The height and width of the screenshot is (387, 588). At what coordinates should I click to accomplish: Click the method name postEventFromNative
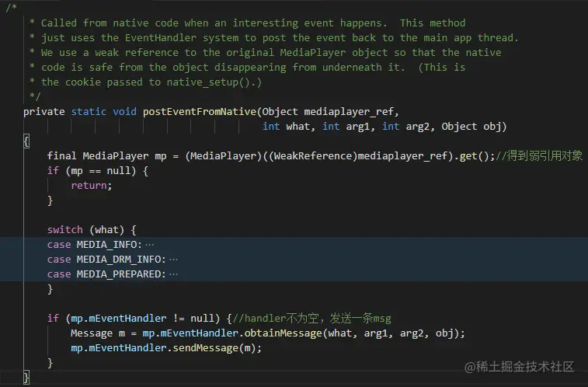click(200, 112)
